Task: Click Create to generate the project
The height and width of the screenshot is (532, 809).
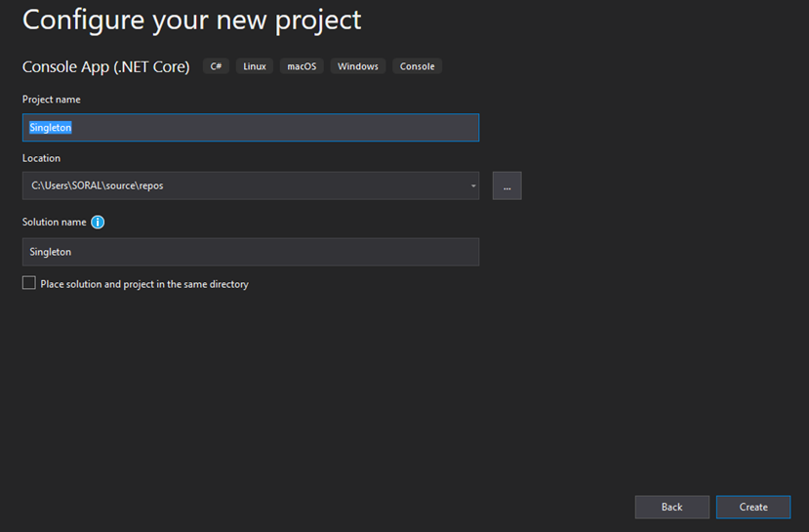Action: (753, 508)
